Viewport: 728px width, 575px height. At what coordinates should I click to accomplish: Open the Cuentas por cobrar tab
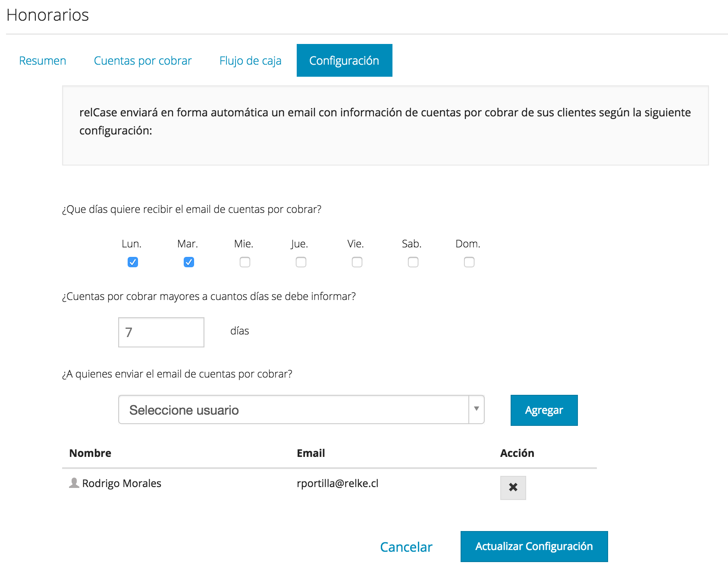pyautogui.click(x=143, y=61)
